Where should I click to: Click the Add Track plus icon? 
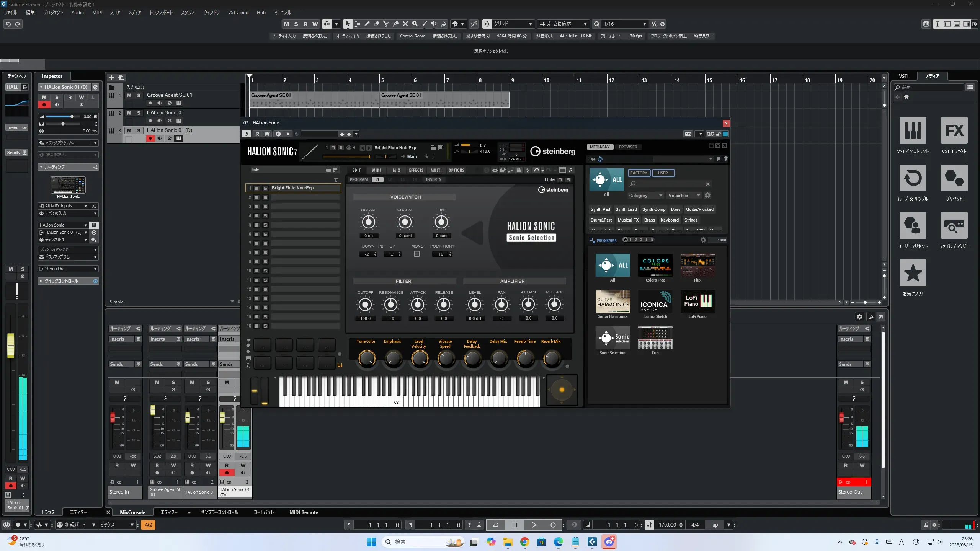pos(111,78)
